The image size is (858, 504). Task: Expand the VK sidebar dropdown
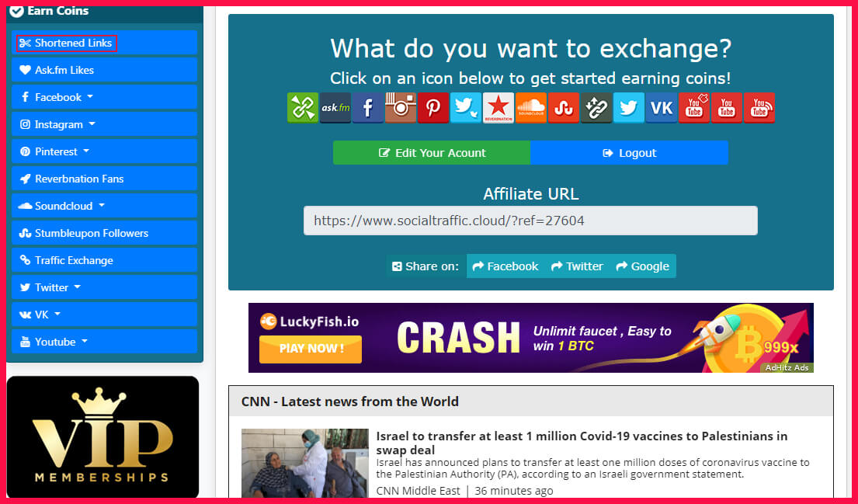pyautogui.click(x=104, y=315)
